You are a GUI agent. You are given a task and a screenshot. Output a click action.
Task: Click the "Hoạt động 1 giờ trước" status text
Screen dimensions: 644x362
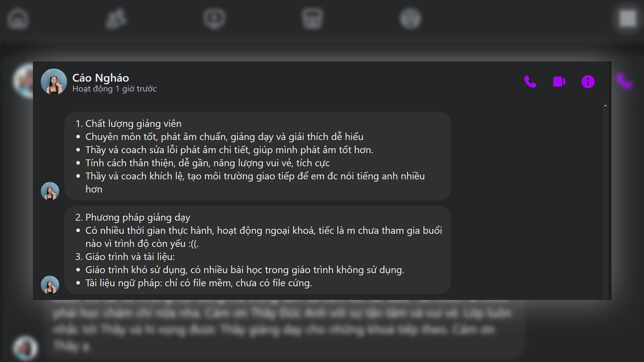[x=114, y=89]
